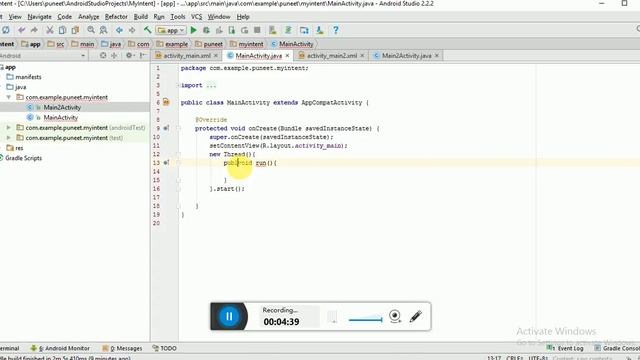Click the Attach debugger to process icon
The image size is (640, 360).
(x=232, y=30)
